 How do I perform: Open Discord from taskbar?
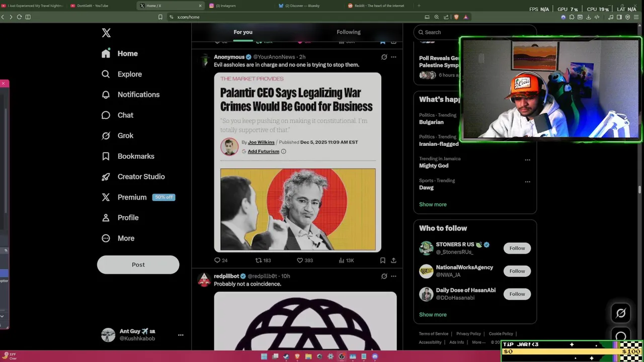(375, 356)
